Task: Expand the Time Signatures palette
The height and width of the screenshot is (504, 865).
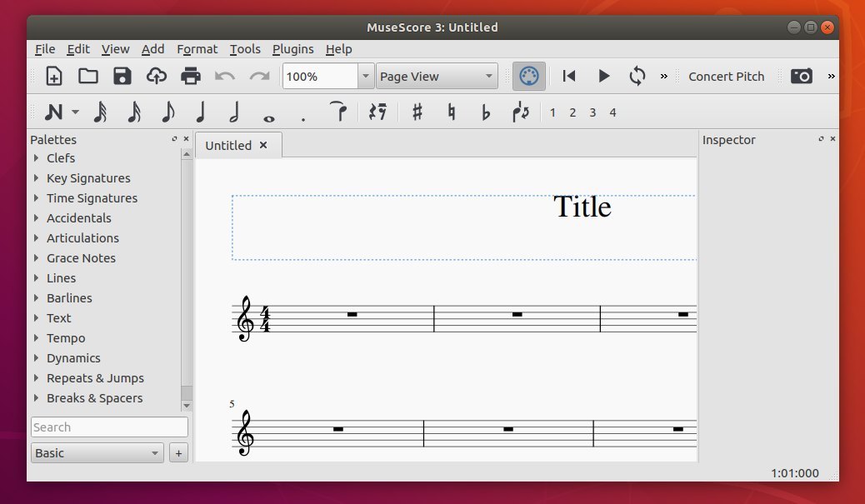Action: 37,197
